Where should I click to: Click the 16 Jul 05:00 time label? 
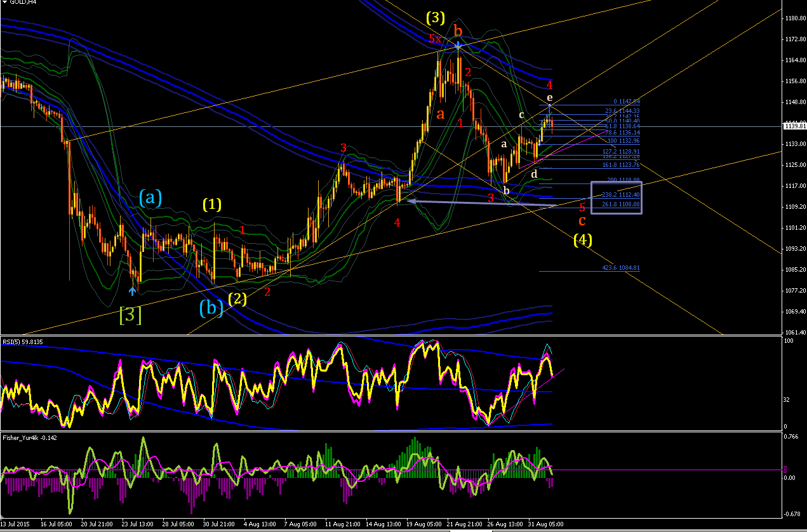point(55,525)
